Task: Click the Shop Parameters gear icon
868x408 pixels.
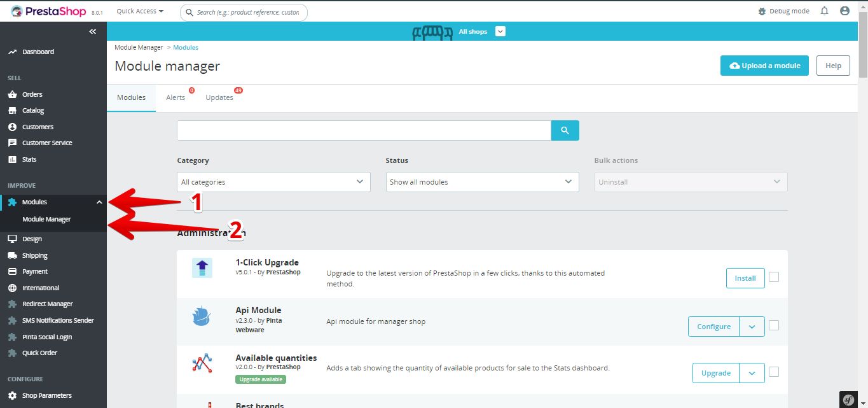Action: (x=12, y=396)
